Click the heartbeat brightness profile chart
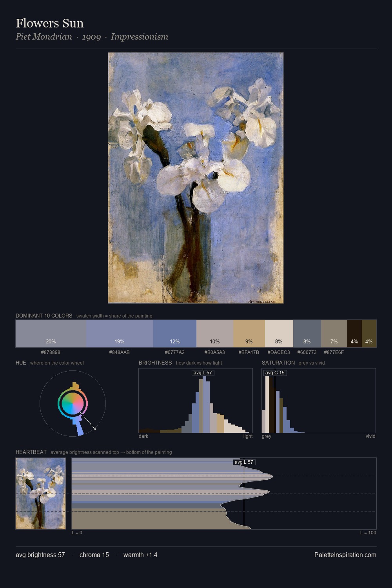The image size is (392, 588). pos(224,494)
